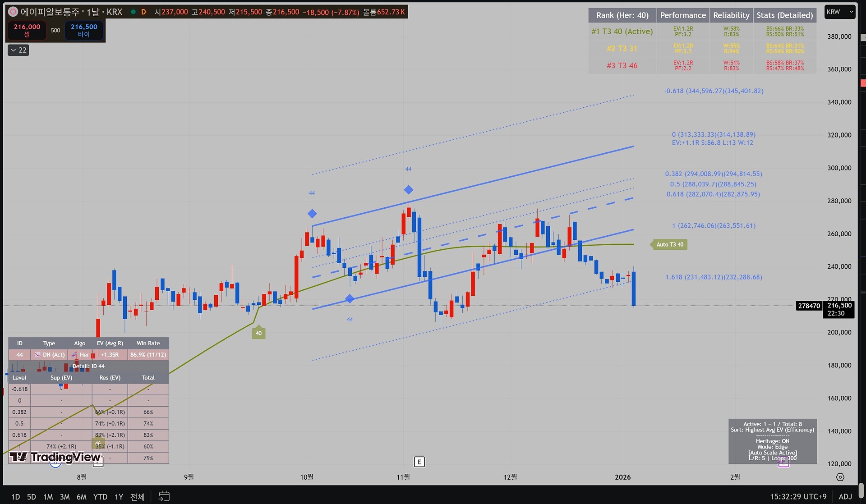Open the go-to-date calendar icon

pyautogui.click(x=164, y=496)
